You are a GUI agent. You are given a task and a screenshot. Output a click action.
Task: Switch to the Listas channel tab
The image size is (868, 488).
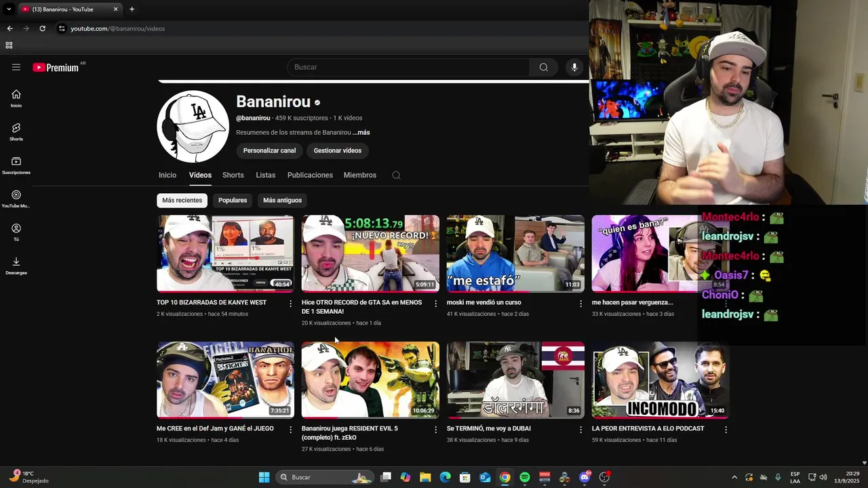tap(265, 175)
